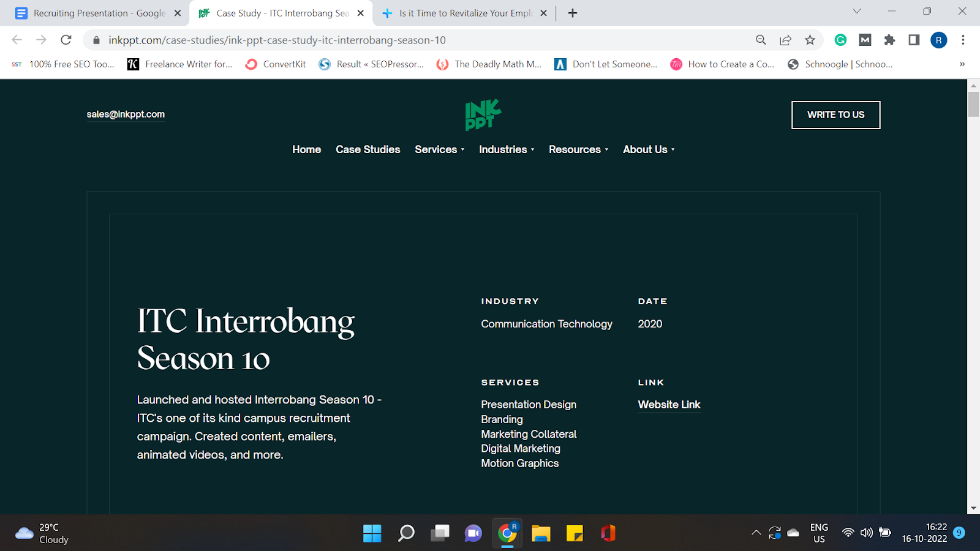
Task: Click the padlock site info icon
Action: pos(96,40)
